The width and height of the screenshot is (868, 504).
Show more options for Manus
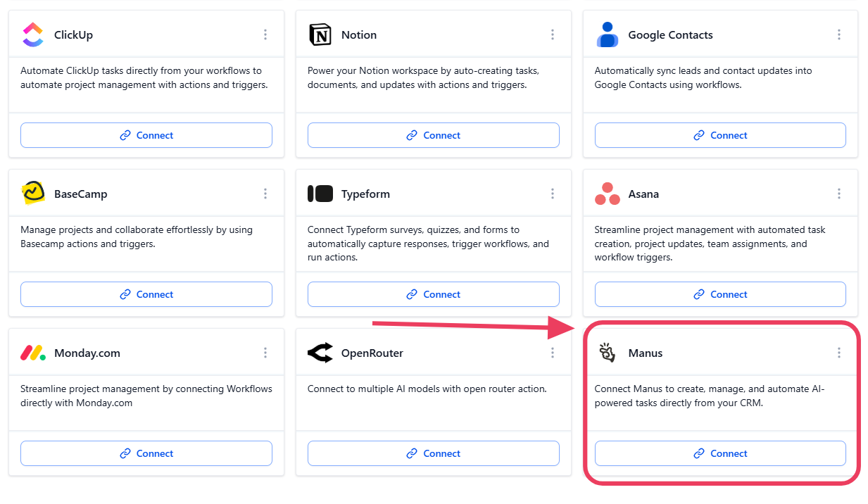pos(839,353)
